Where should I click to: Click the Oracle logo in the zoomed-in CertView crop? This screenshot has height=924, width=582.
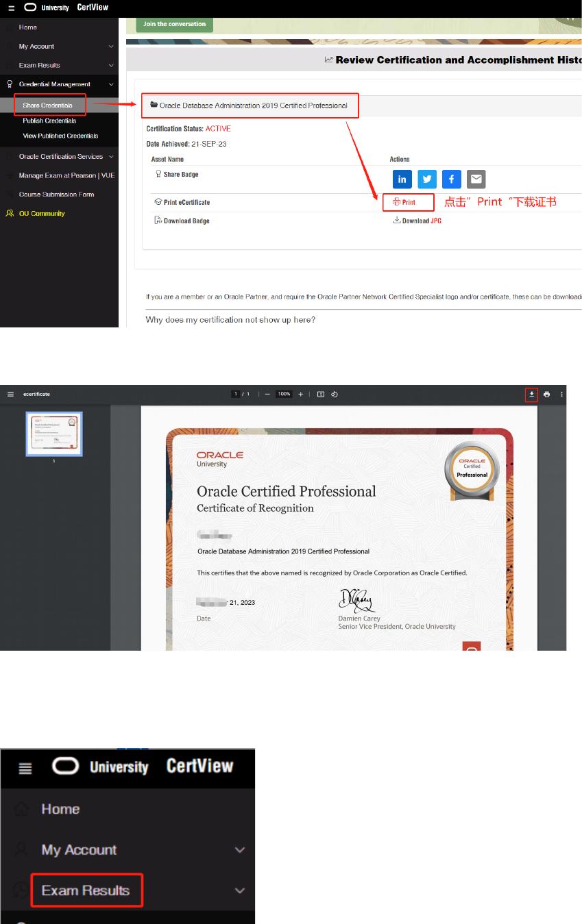tap(66, 766)
